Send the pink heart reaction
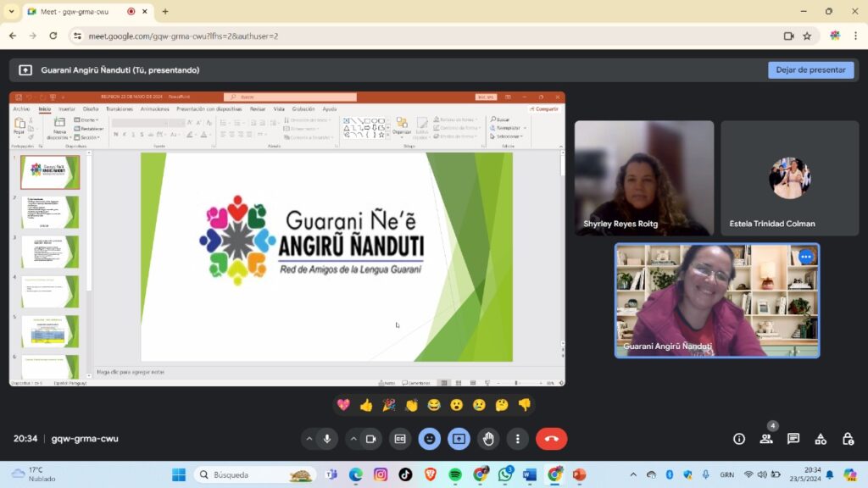 tap(343, 405)
